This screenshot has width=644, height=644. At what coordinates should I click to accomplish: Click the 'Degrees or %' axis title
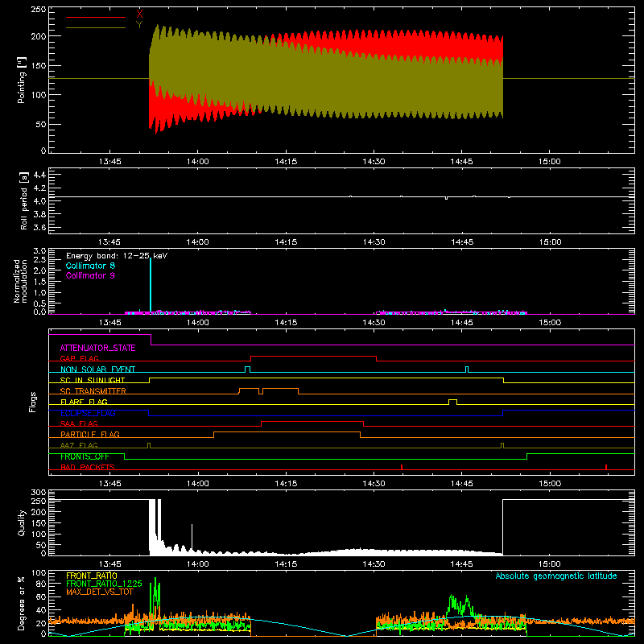(x=21, y=604)
